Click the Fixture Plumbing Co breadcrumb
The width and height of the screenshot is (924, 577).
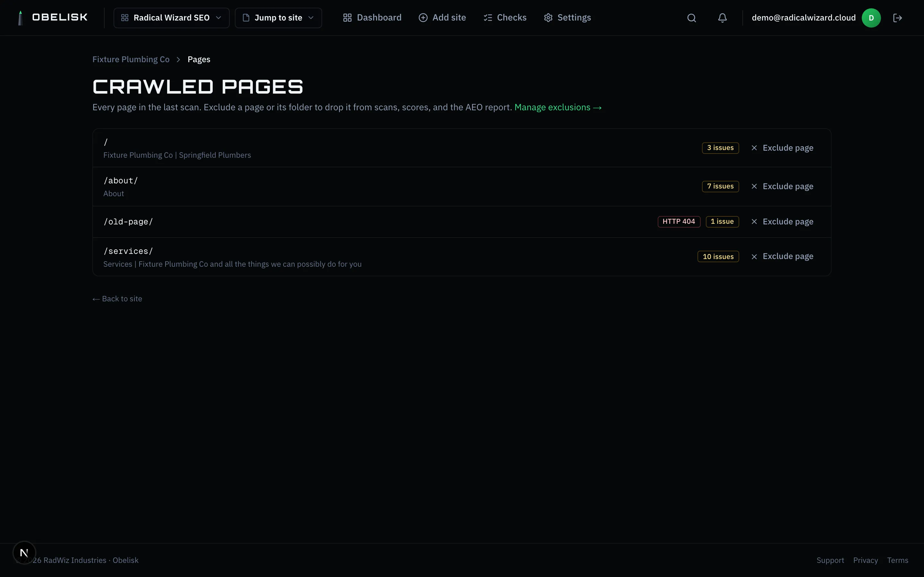click(x=131, y=60)
